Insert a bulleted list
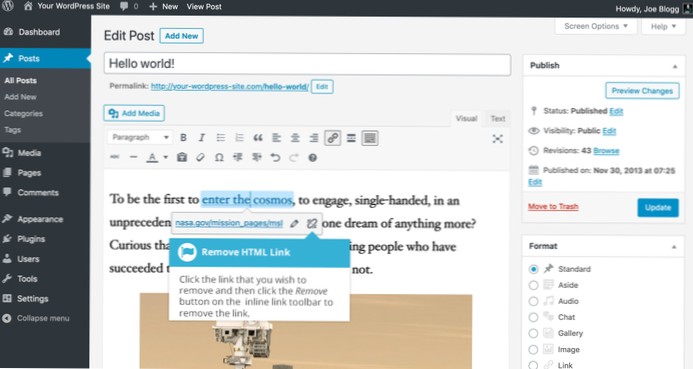This screenshot has width=693, height=369. pyautogui.click(x=221, y=138)
